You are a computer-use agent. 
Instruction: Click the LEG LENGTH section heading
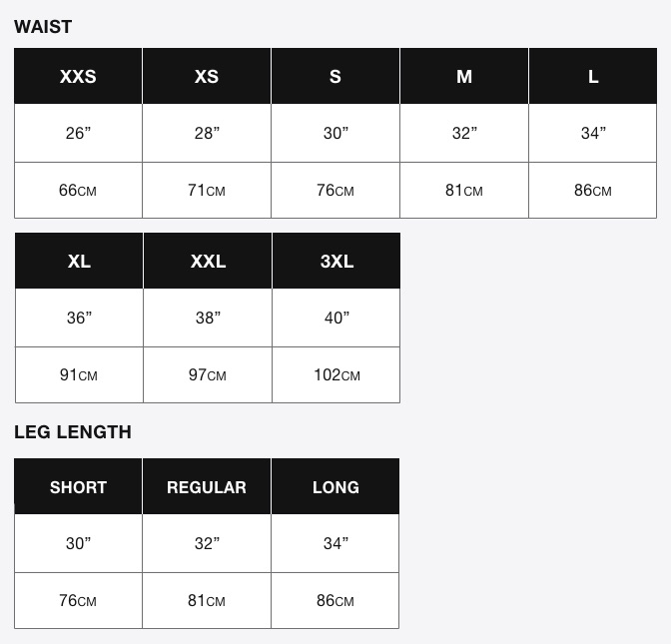[73, 432]
